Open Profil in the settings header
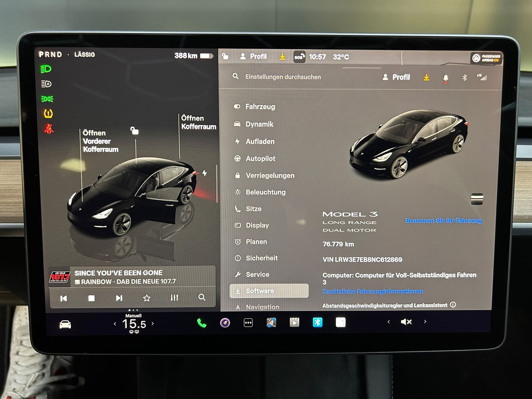Viewport: 532px width, 399px height. pyautogui.click(x=396, y=77)
